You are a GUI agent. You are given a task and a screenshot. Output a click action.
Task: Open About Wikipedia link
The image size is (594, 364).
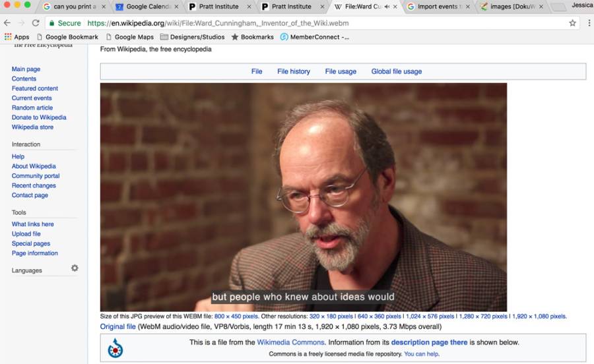click(34, 166)
